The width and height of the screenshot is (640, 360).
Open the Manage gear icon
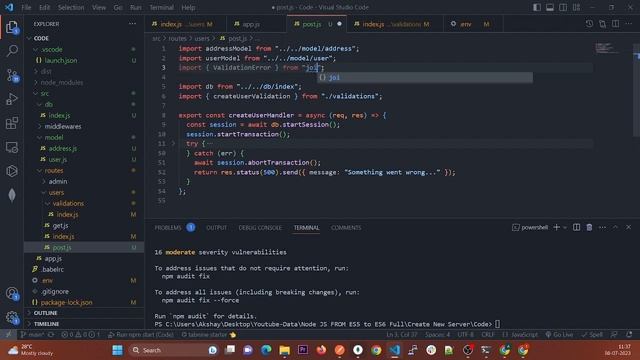[x=12, y=317]
